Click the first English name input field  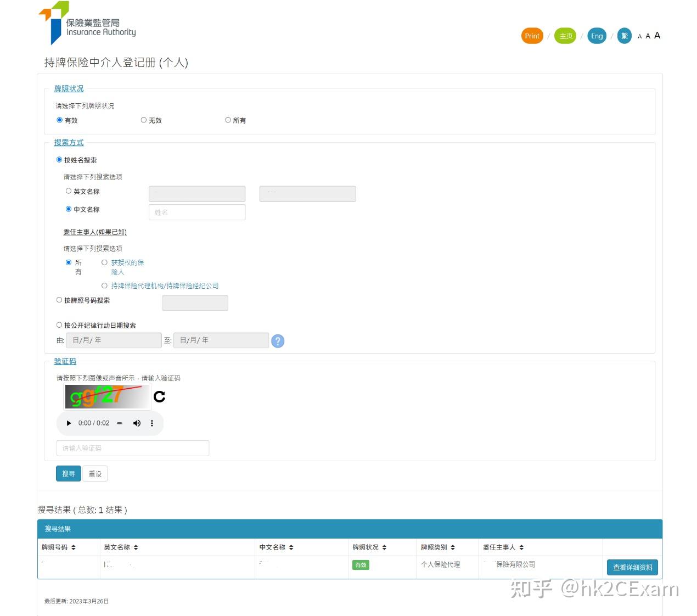pos(197,194)
